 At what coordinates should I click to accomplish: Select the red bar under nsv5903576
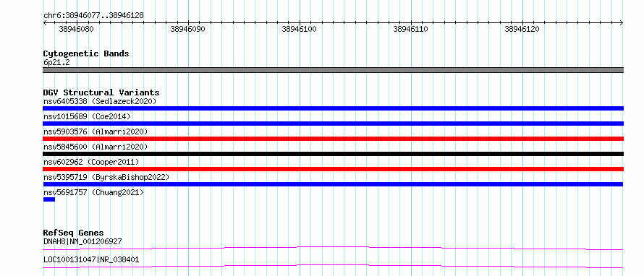click(x=333, y=139)
